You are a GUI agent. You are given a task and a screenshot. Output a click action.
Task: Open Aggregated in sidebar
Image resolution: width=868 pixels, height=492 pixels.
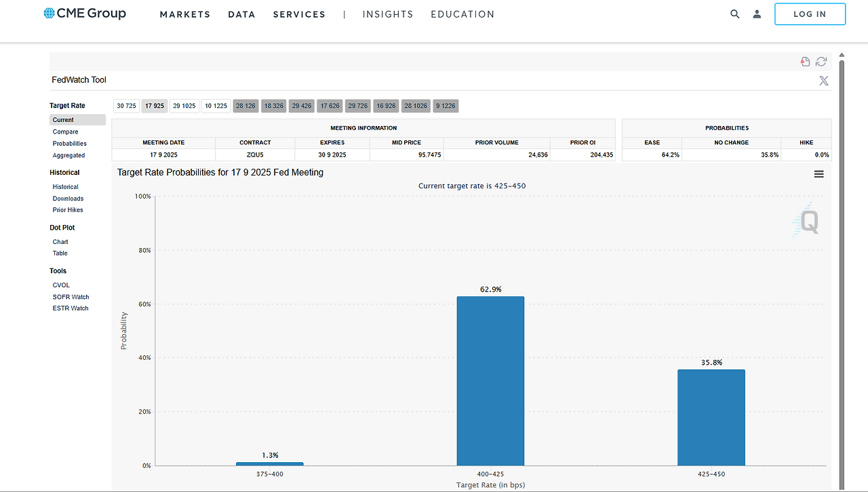pos(68,156)
